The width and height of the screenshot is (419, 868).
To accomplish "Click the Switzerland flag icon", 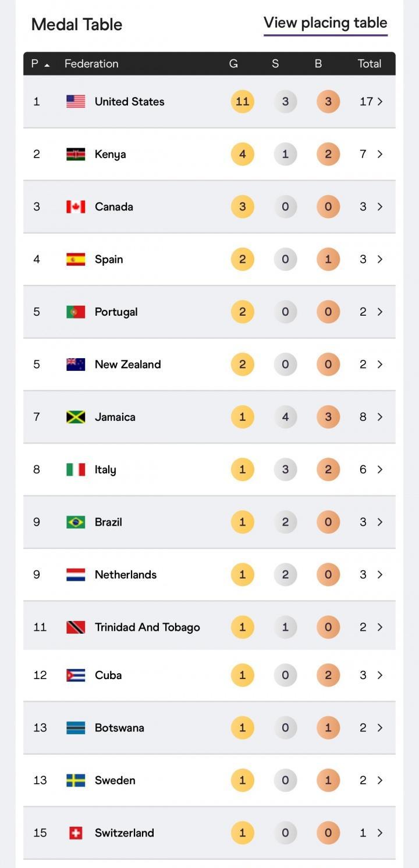I will click(76, 833).
